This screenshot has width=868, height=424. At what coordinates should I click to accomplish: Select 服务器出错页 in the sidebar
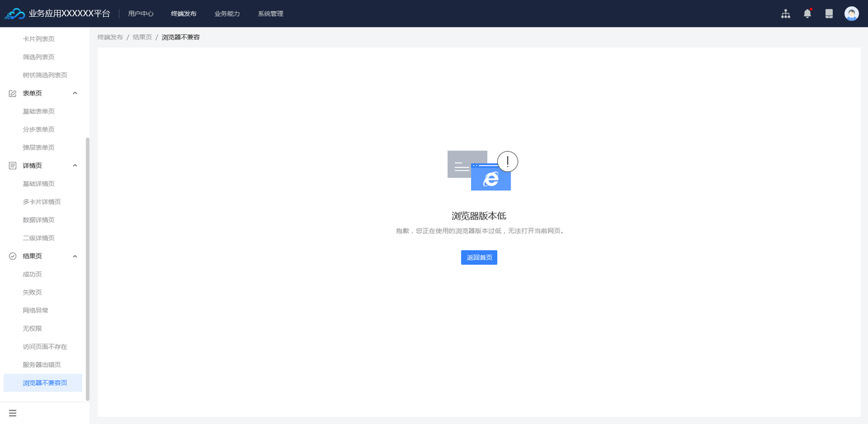[x=42, y=365]
